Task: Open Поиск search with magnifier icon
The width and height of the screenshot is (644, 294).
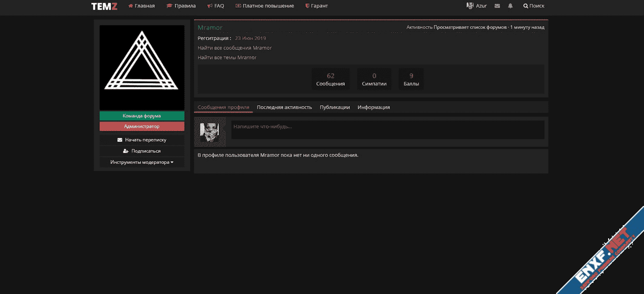Action: point(534,6)
